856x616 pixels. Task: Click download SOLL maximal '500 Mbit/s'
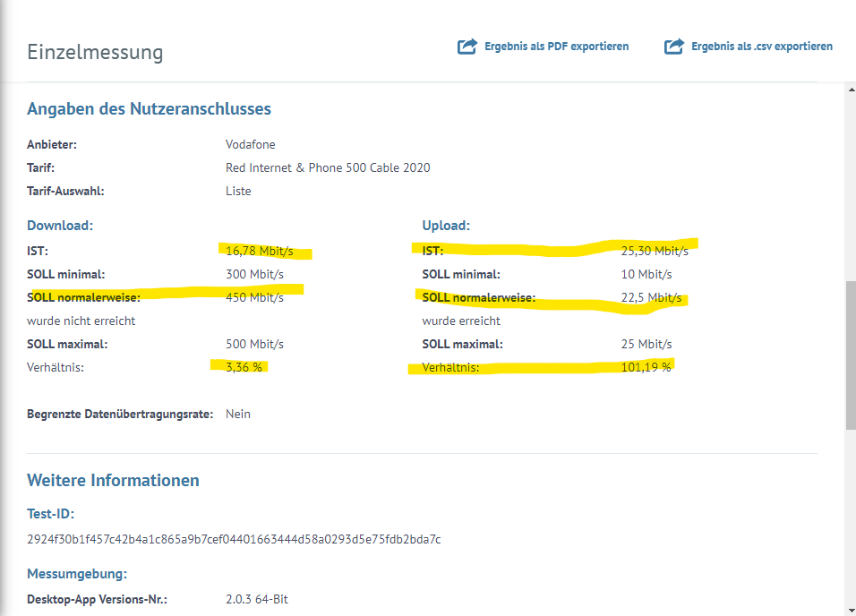[x=254, y=344]
